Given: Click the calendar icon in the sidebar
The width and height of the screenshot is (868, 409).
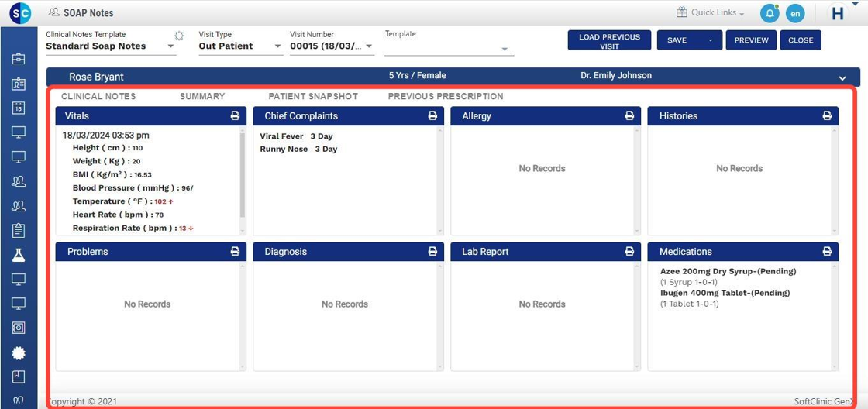Looking at the screenshot, I should click(x=19, y=108).
